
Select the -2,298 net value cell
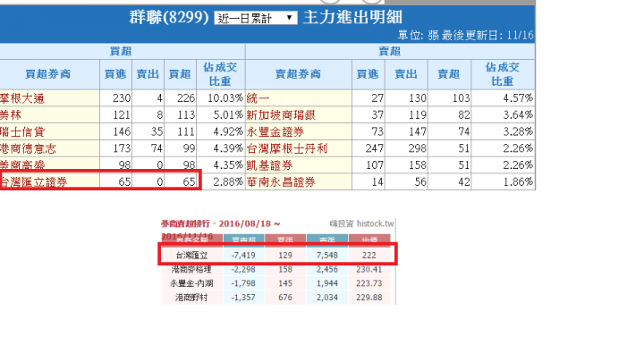click(x=243, y=270)
